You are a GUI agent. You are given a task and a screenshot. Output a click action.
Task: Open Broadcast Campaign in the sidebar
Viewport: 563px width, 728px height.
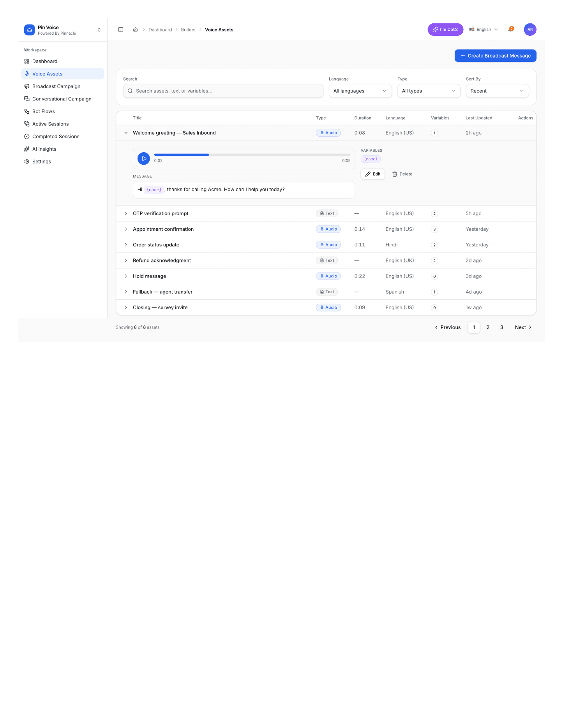tap(63, 86)
